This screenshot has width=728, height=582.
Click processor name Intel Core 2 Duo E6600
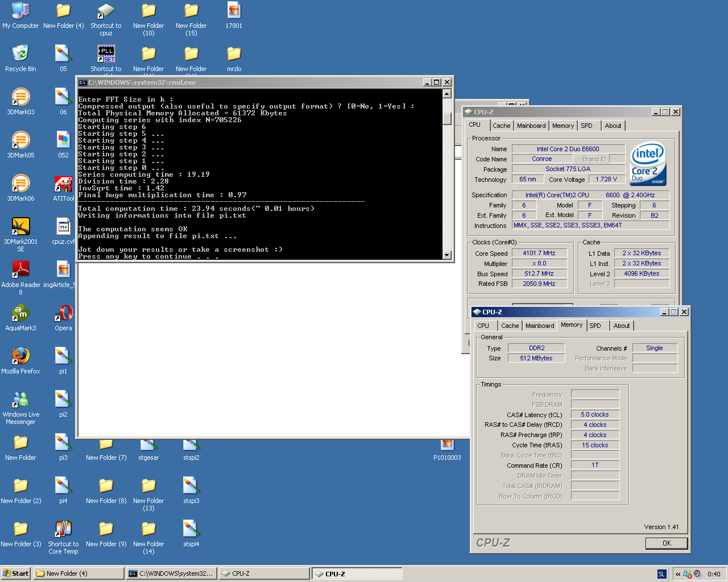point(568,149)
